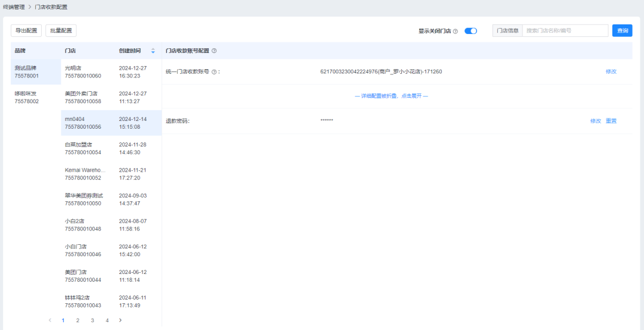Click the 查询 search button

click(622, 30)
